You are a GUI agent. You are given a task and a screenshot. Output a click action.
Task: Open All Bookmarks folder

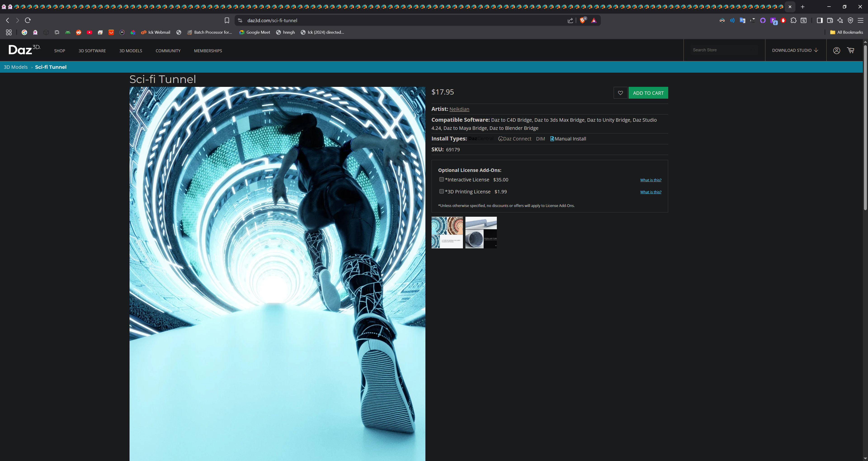847,32
